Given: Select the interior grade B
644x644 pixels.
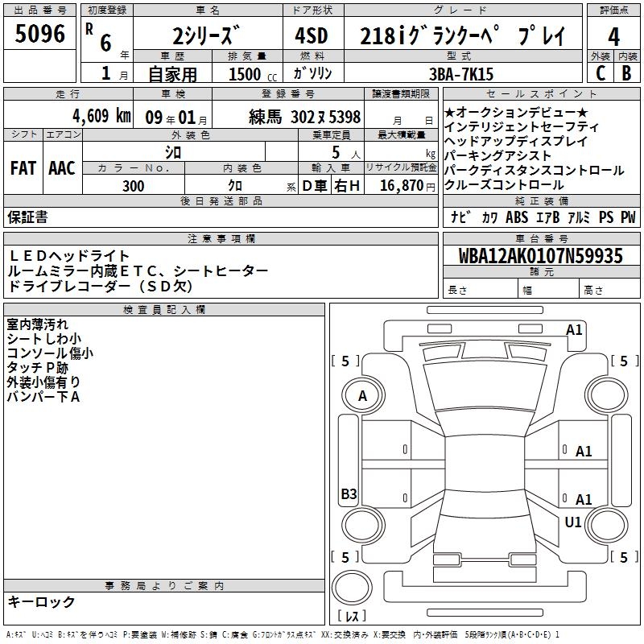Looking at the screenshot, I should click(627, 72).
